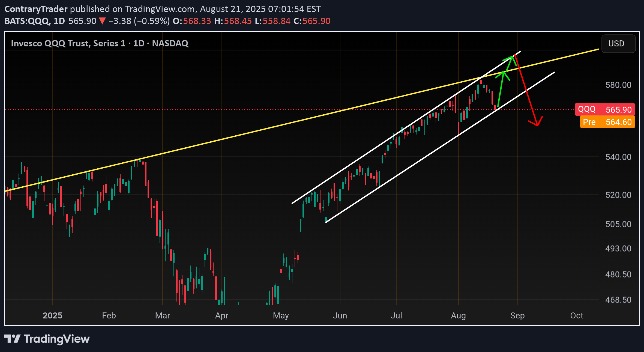Click the BATS:QQQ, 1D symbol text in the header
The height and width of the screenshot is (352, 644).
[35, 21]
